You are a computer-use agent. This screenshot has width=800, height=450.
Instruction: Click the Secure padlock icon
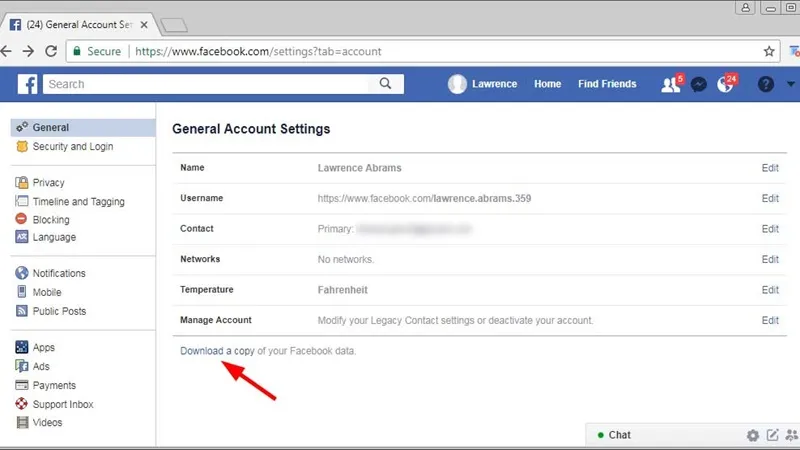[77, 51]
